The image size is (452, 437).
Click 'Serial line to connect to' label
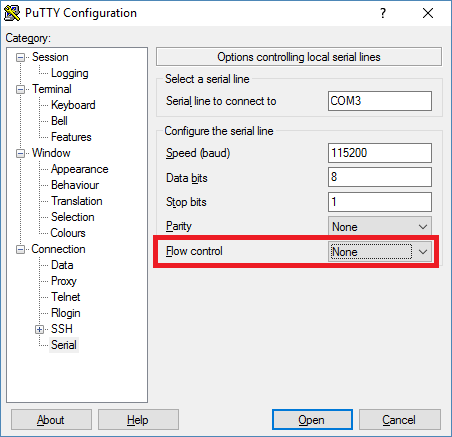tap(221, 101)
